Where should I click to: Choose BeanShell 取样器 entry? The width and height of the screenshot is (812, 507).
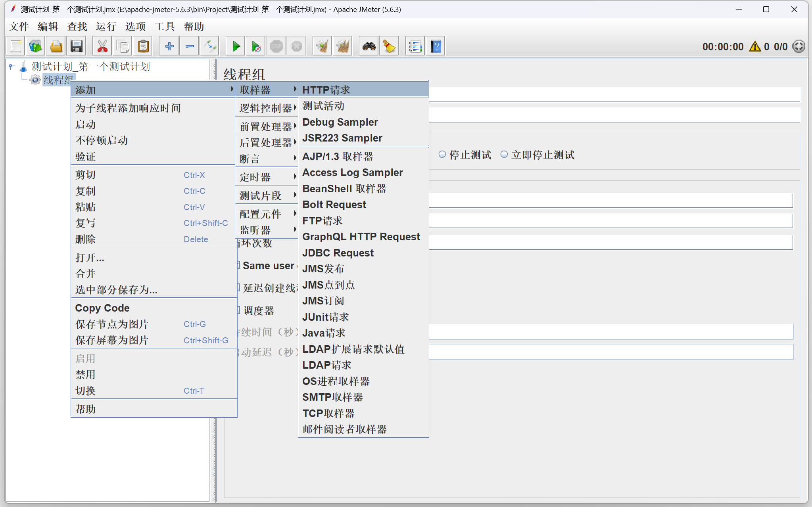363,188
